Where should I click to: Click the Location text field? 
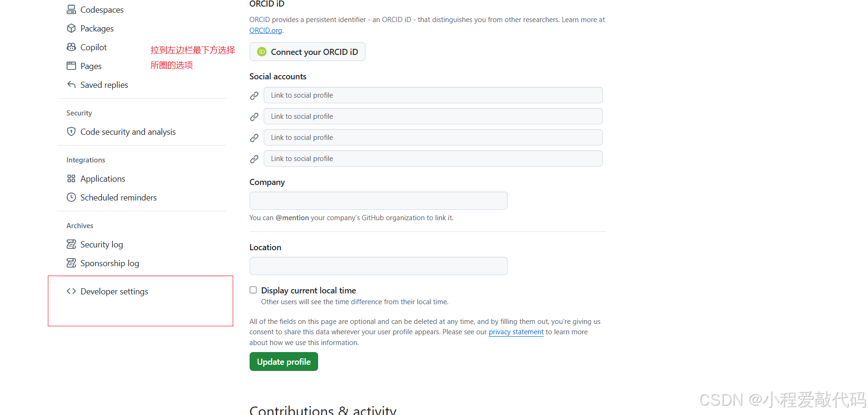(379, 266)
